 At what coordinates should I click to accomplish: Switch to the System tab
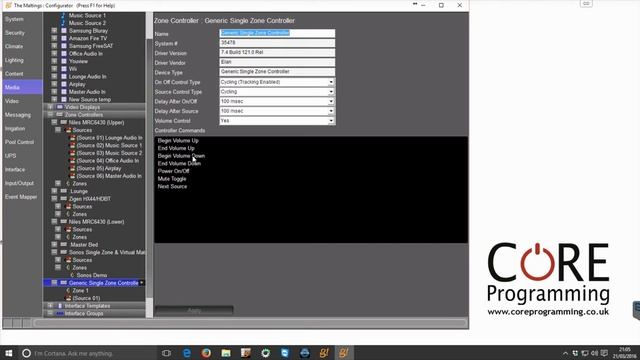(22, 19)
